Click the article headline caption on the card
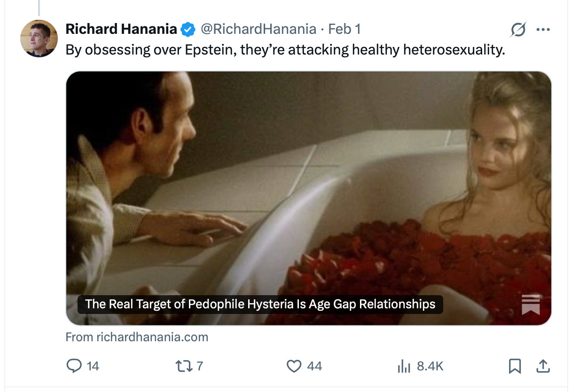The height and width of the screenshot is (392, 579). pos(260,304)
